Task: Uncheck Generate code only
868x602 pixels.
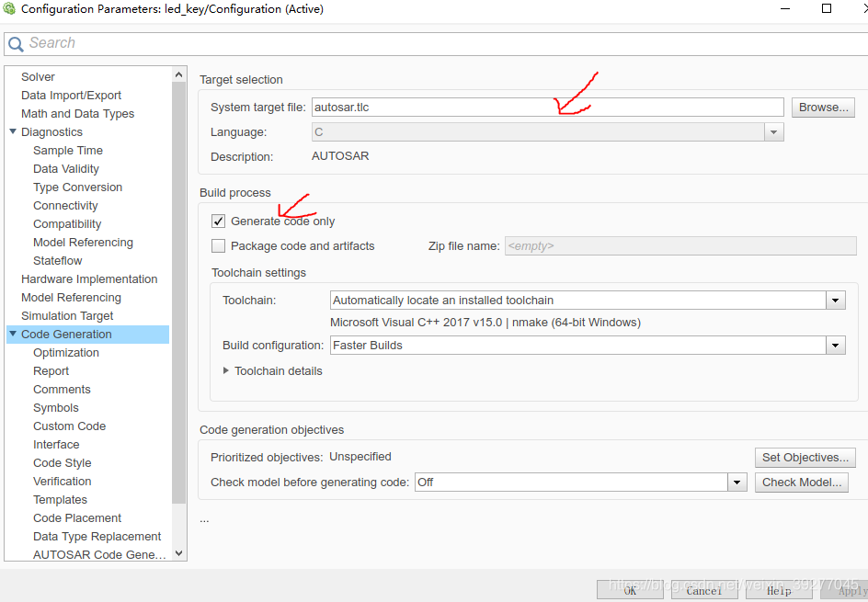Action: coord(218,221)
